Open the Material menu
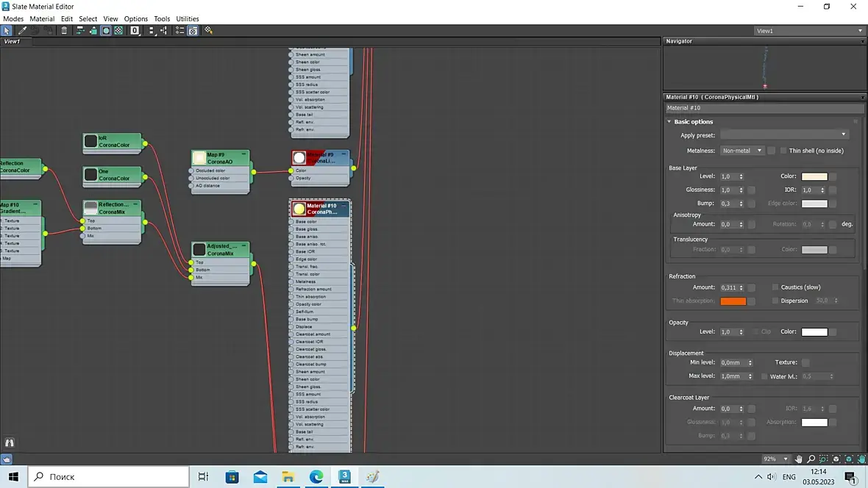Screen dimensions: 868x488 [x=42, y=19]
